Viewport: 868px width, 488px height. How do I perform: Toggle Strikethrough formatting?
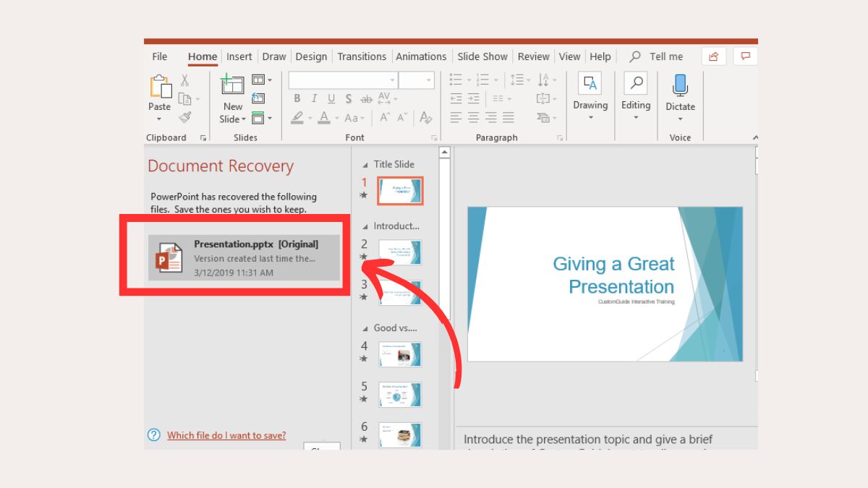[366, 99]
